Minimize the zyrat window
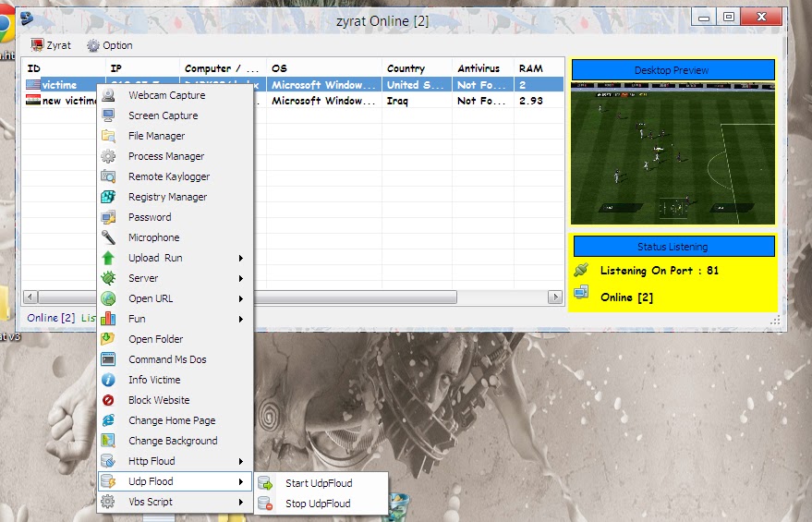The height and width of the screenshot is (522, 812). pyautogui.click(x=704, y=17)
